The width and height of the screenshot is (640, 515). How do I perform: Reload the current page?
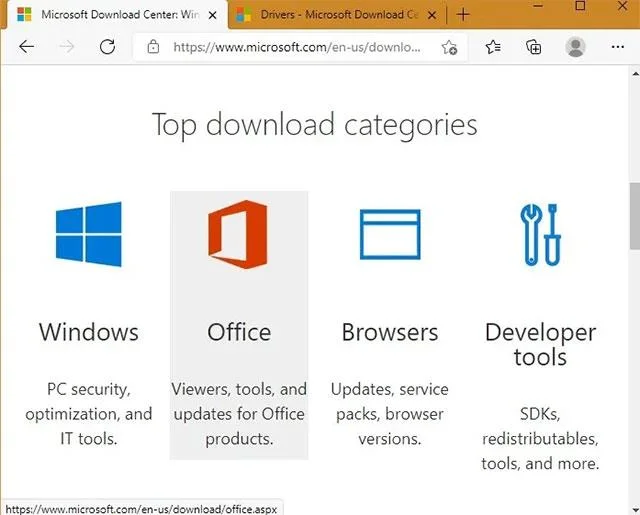(107, 47)
